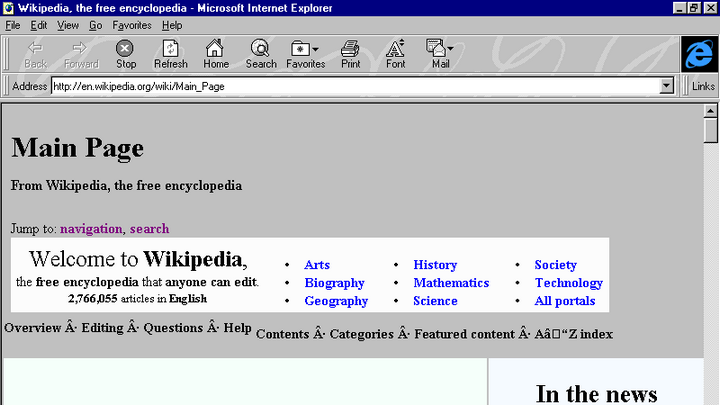Expand the Links toolbar band

coord(703,86)
